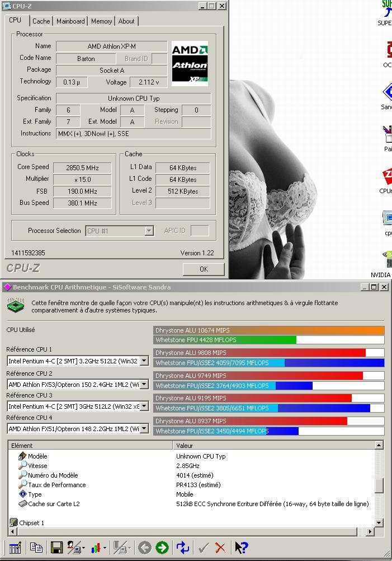
Task: Open the Référence CPU 4 dropdown
Action: tap(144, 428)
